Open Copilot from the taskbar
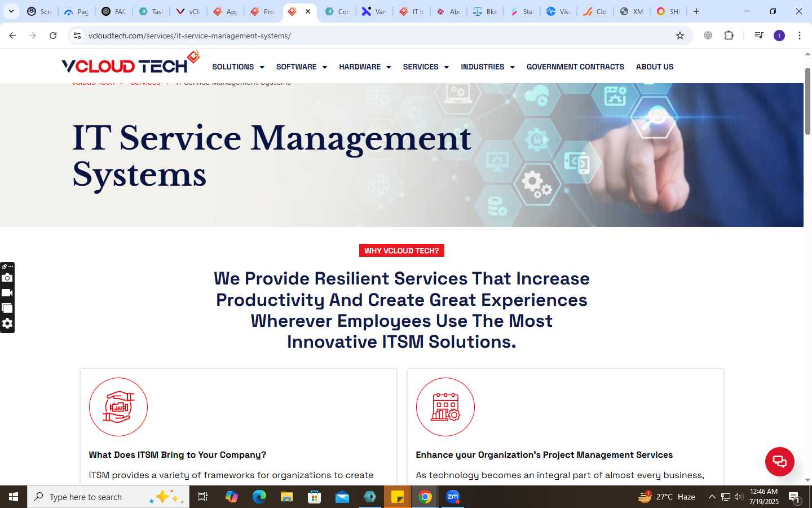Screen dimensions: 812x508 point(232,497)
